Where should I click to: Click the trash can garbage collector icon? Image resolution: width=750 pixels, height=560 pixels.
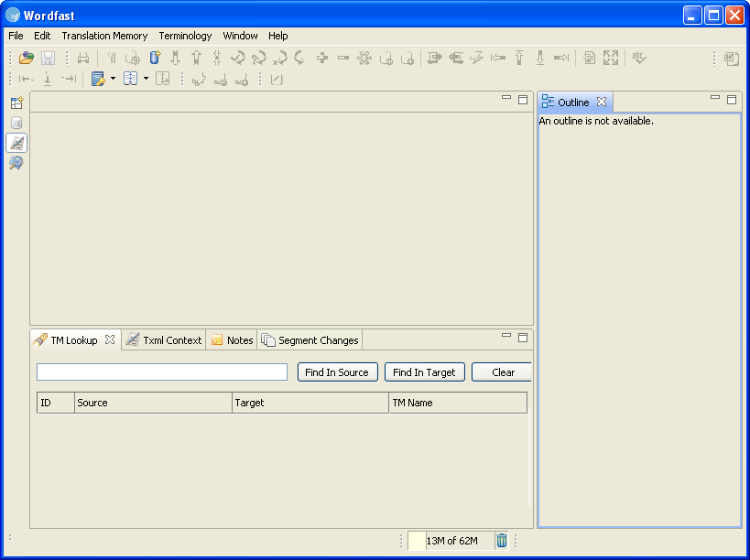[501, 541]
